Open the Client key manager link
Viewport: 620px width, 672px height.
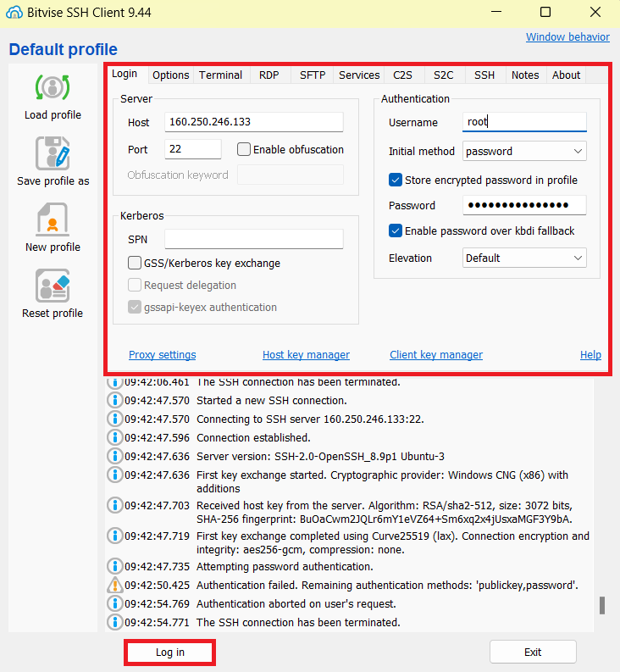point(436,355)
